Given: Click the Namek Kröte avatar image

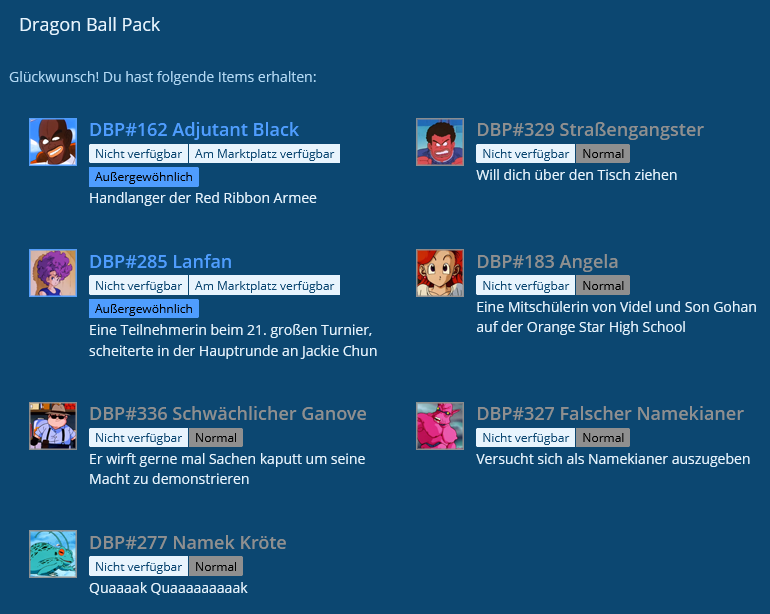Looking at the screenshot, I should click(x=53, y=555).
